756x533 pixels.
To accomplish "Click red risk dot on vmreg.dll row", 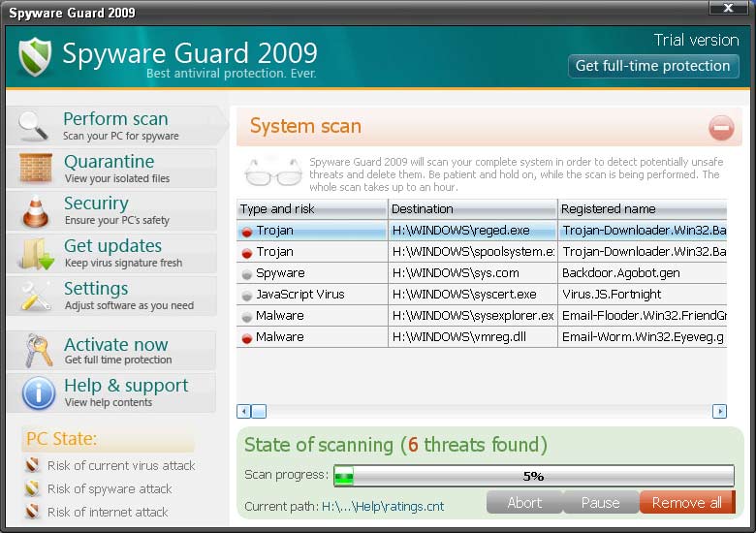I will (x=247, y=339).
